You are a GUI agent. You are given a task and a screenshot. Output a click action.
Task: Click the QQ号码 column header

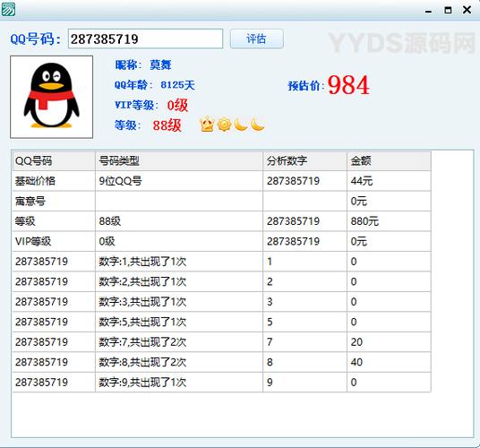54,160
